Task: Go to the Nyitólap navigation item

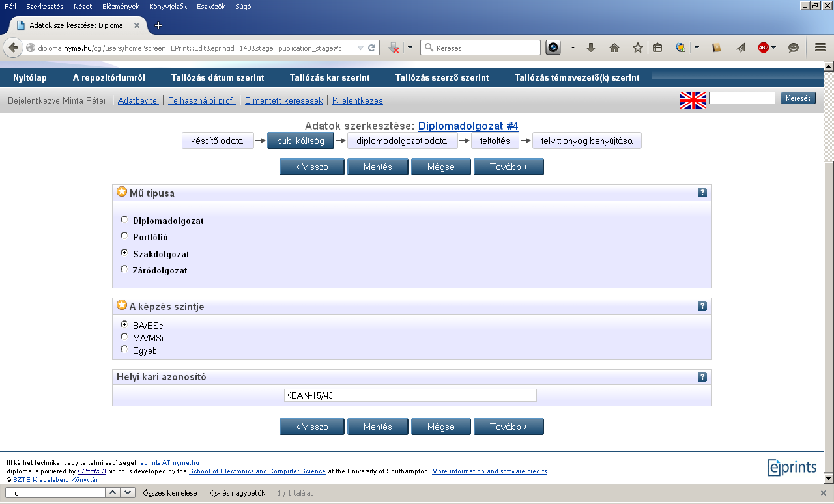Action: pyautogui.click(x=30, y=77)
